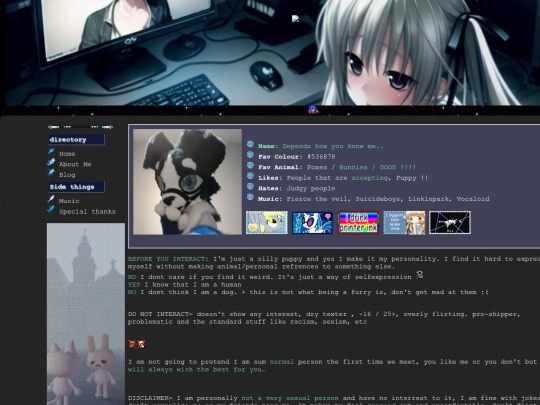Click the blue-haired pony stamp badge

pos(312,223)
